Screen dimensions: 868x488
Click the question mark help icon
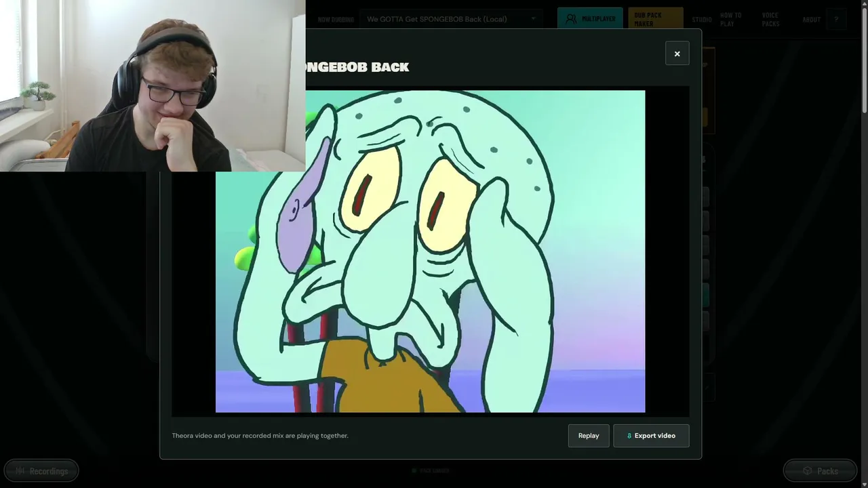(x=836, y=19)
